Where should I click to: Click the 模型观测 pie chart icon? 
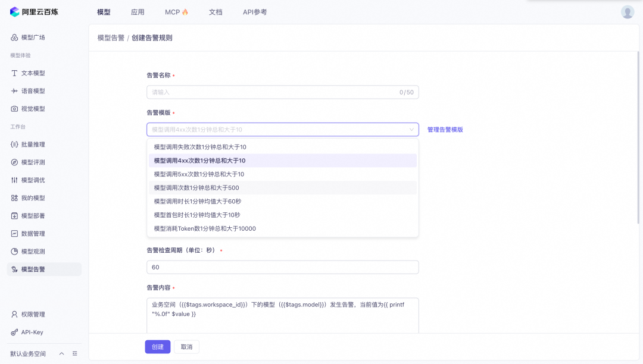(x=14, y=252)
